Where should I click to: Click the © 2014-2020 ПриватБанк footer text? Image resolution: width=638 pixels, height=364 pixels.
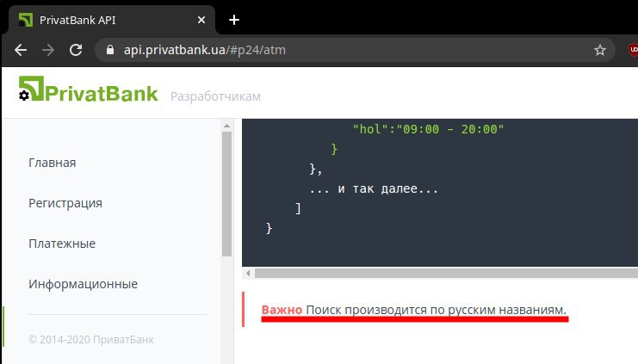point(91,340)
